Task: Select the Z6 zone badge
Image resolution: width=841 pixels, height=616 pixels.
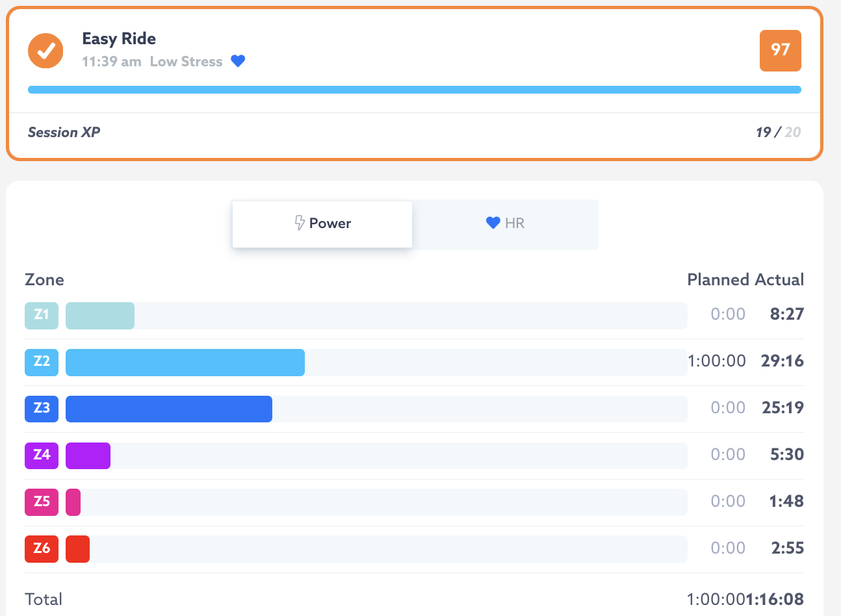Action: coord(42,549)
